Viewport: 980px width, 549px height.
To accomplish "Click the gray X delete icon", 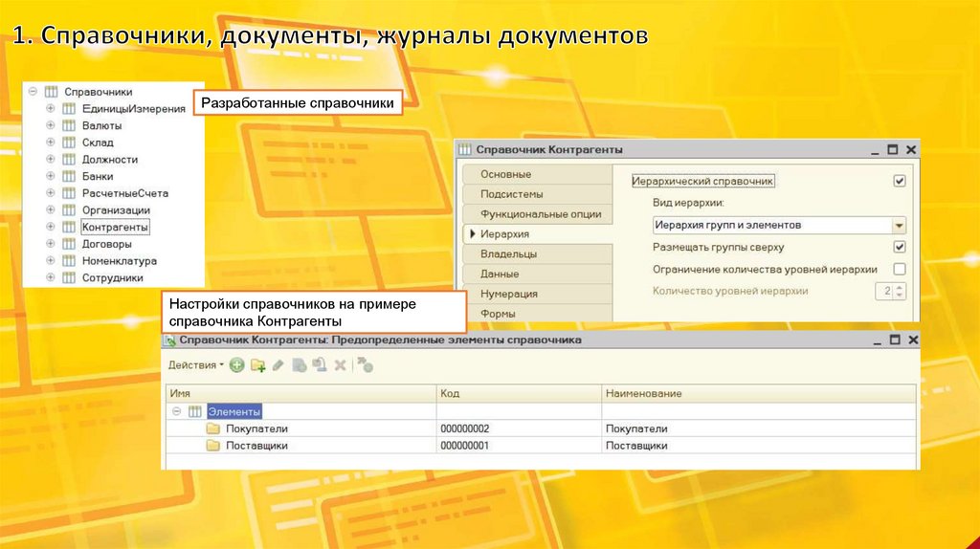I will click(340, 365).
